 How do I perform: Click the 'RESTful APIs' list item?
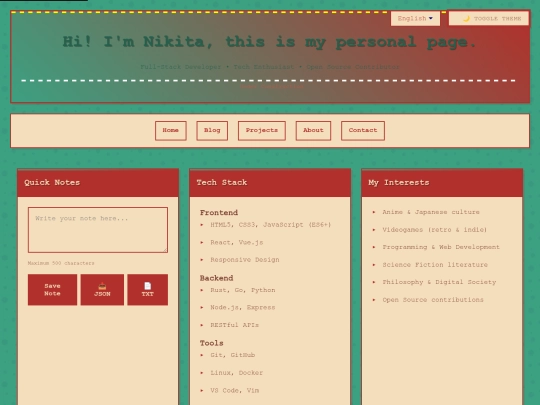coord(235,325)
